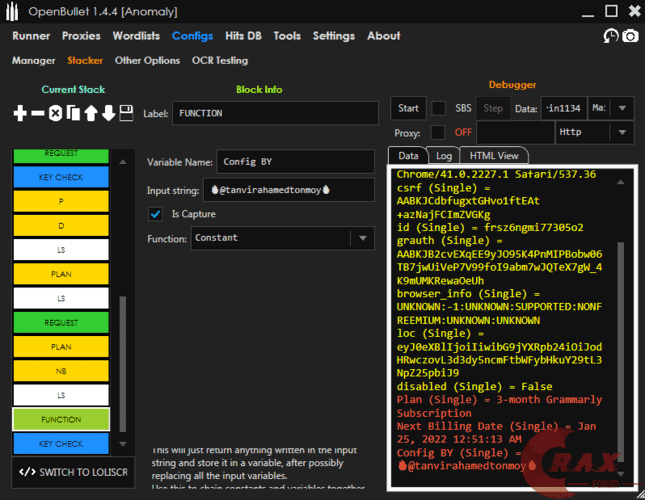
Task: Toggle the Proxy checkbox in Debugger
Action: point(438,132)
